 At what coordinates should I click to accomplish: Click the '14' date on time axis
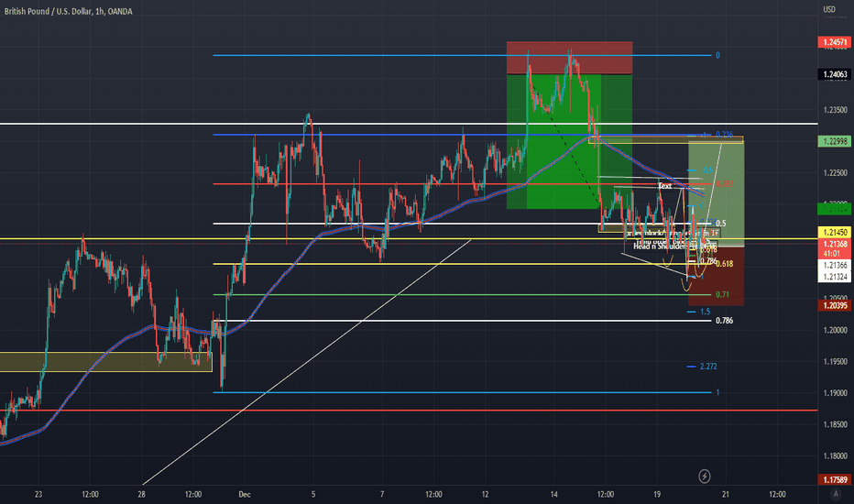coord(553,495)
